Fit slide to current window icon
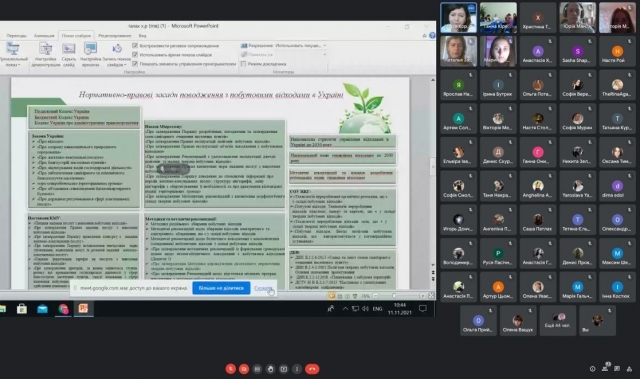 (x=431, y=295)
